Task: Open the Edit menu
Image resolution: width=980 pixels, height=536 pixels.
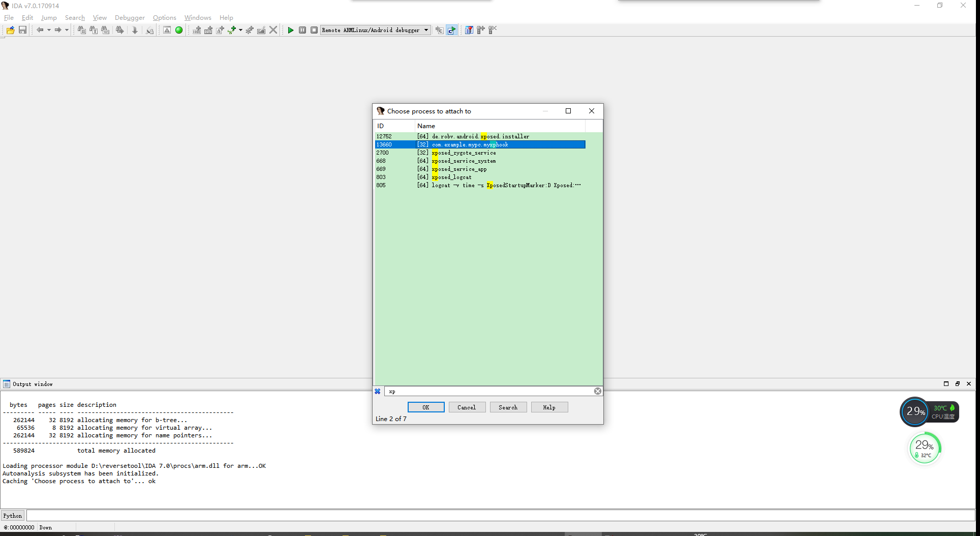Action: coord(27,17)
